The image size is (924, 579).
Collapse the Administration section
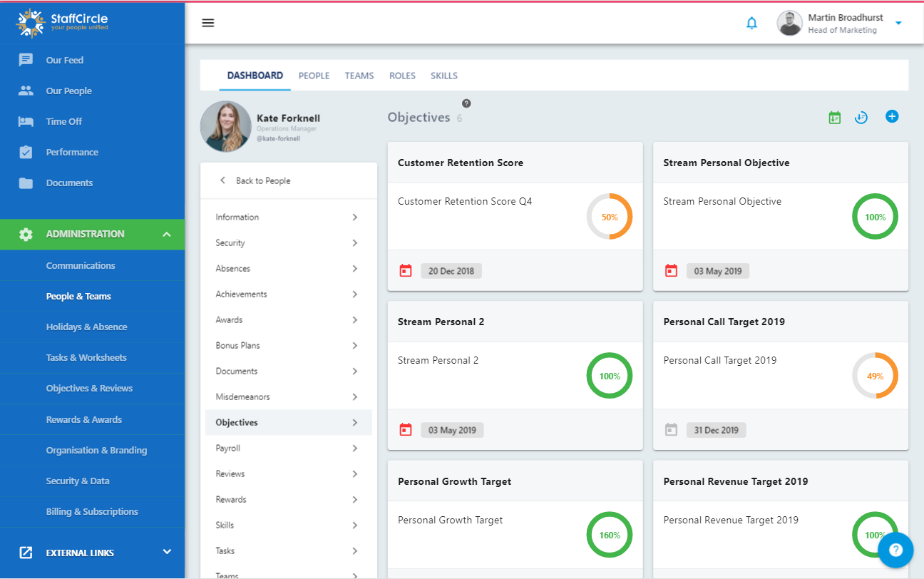click(167, 234)
